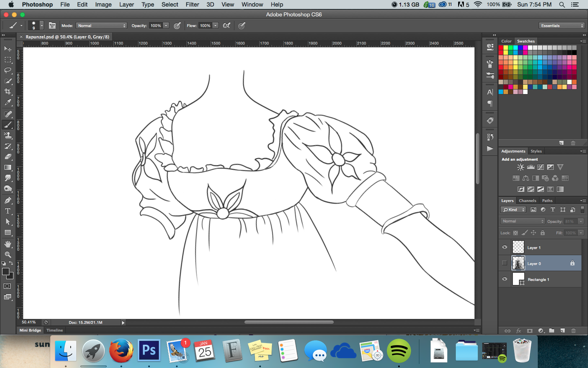Open the Select menu
Viewport: 588px width, 368px height.
coord(170,4)
